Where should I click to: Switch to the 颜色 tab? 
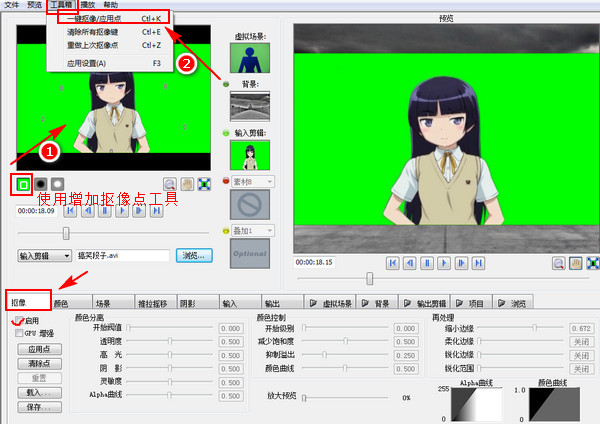point(72,303)
